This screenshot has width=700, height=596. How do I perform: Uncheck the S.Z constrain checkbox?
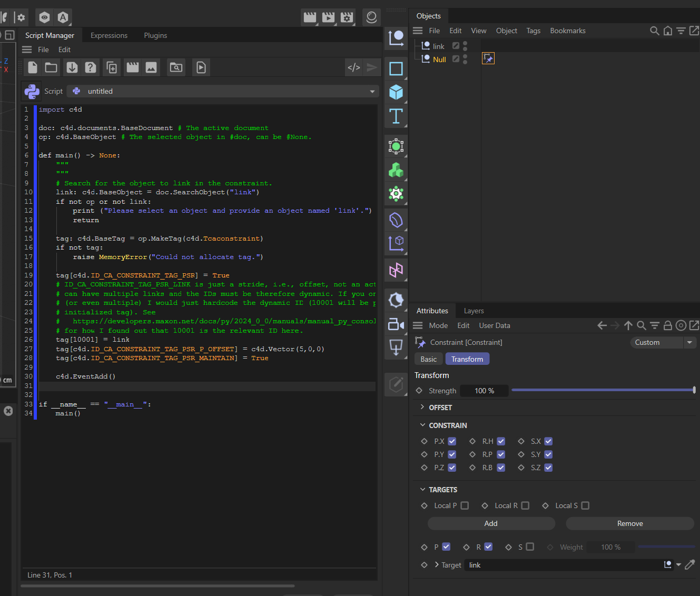click(548, 468)
